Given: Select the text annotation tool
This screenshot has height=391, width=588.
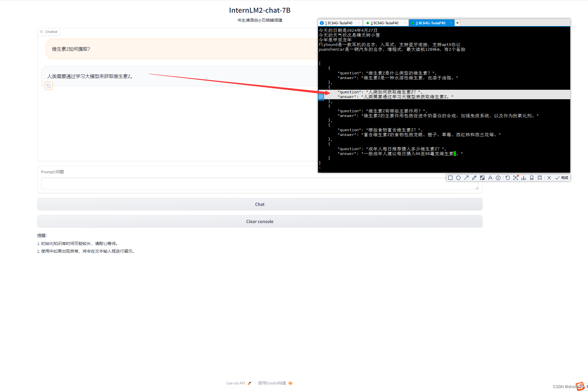Looking at the screenshot, I should coord(490,177).
